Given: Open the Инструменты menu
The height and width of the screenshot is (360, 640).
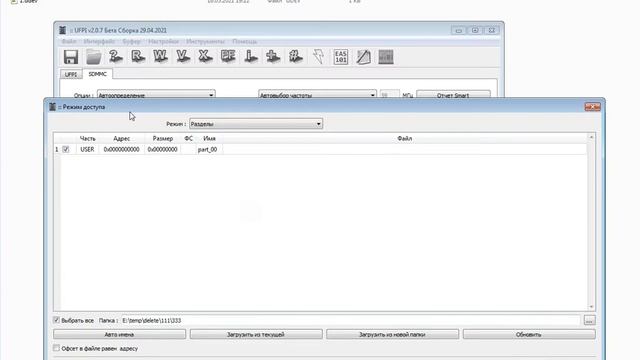Looking at the screenshot, I should click(205, 42).
